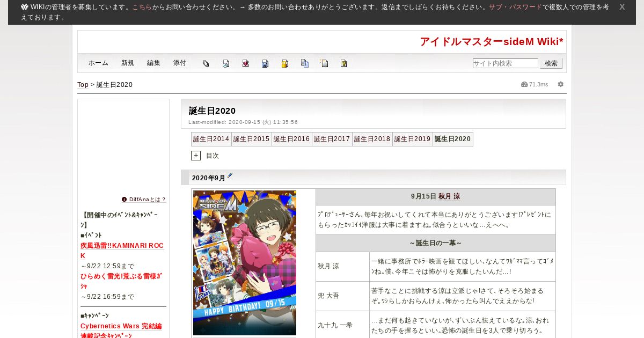Open the サブ・パスワード link in banner
The height and width of the screenshot is (338, 644).
coord(515,8)
